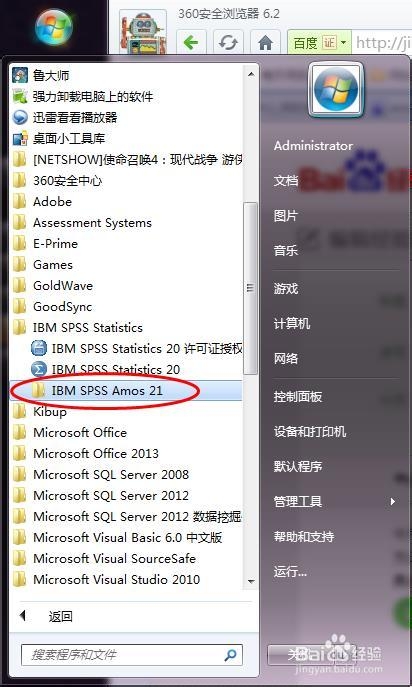Click the 返回 back link

pyautogui.click(x=60, y=616)
